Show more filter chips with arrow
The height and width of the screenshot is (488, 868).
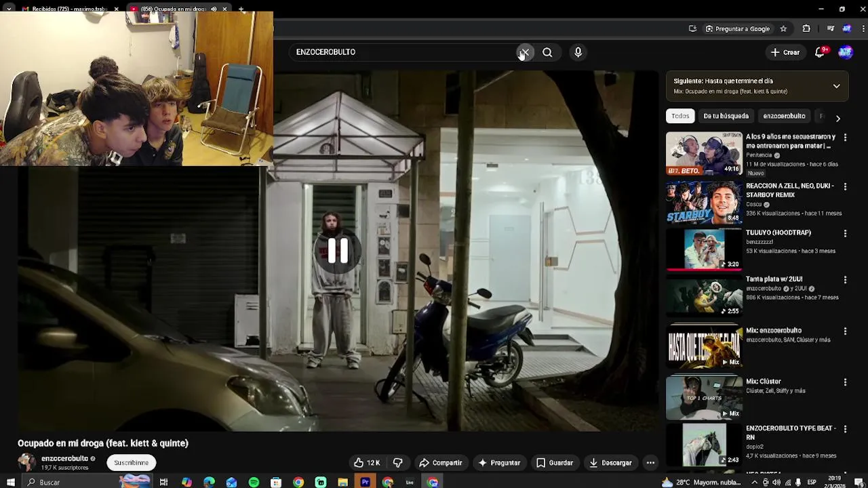click(837, 118)
